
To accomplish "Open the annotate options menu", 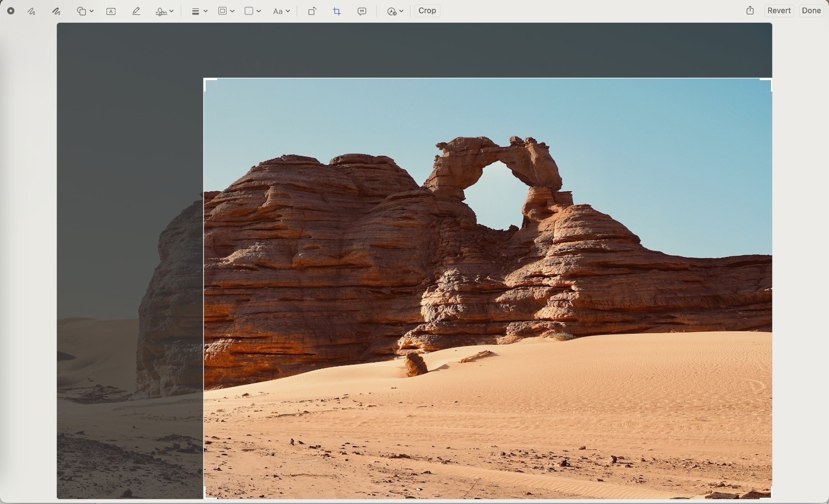I will 395,11.
